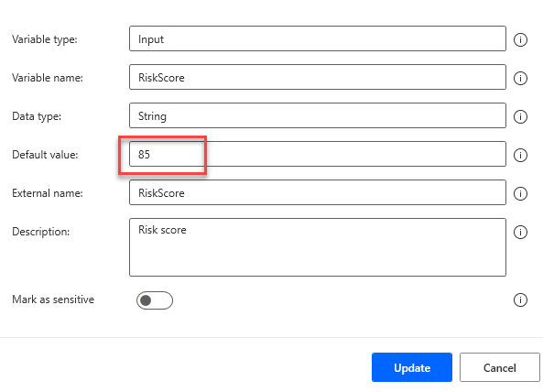Screen dimensions: 543x392
Task: Edit the Default value field showing 85
Action: pyautogui.click(x=318, y=154)
